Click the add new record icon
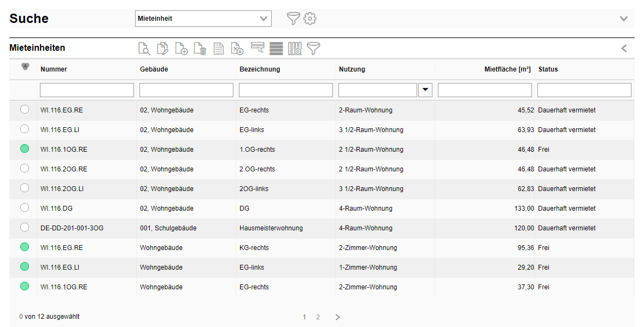 182,49
